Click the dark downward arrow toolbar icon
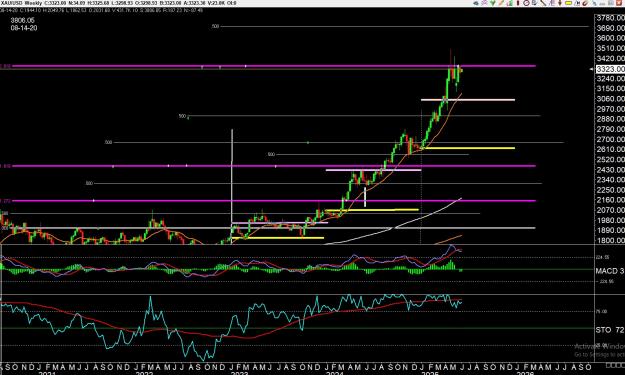Image resolution: width=625 pixels, height=375 pixels. pyautogui.click(x=560, y=3)
